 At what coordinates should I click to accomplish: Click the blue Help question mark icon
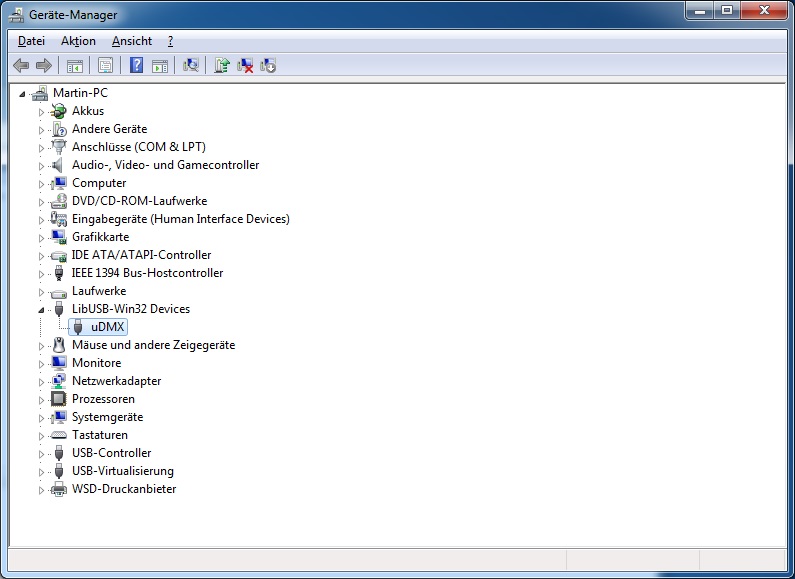click(x=136, y=65)
